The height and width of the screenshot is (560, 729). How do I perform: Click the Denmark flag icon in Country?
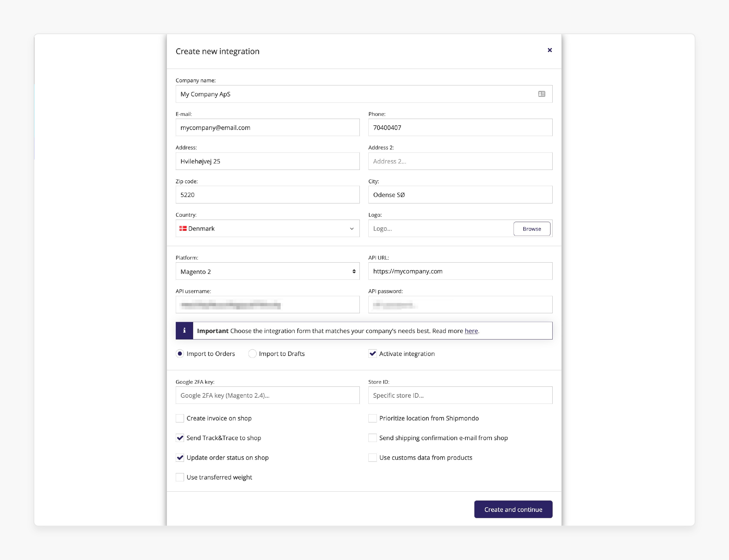[x=183, y=228]
